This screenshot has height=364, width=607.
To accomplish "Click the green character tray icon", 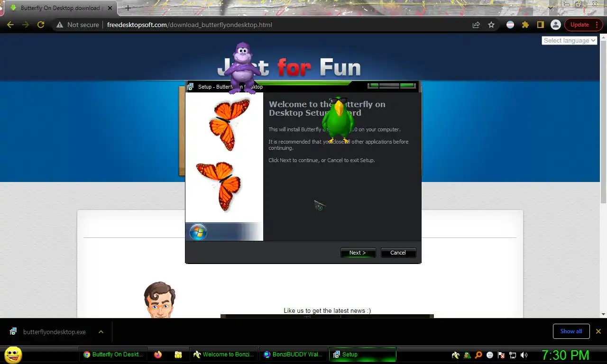I will tap(467, 355).
